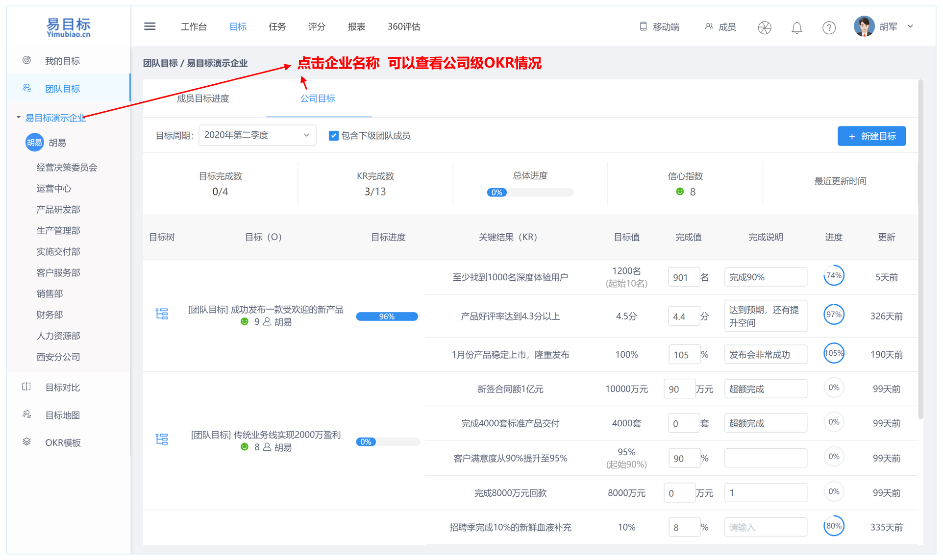Click the 目标对比 compare icon
The image size is (943, 560).
27,387
